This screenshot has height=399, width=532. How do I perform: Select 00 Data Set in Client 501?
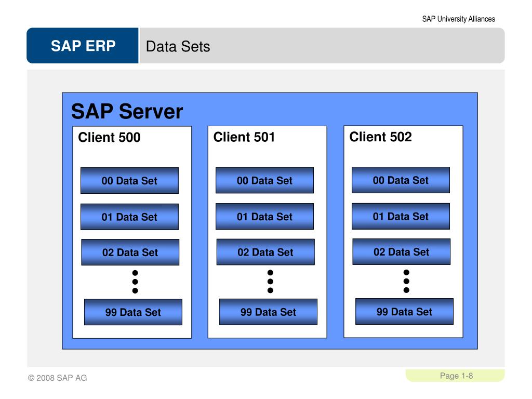264,180
